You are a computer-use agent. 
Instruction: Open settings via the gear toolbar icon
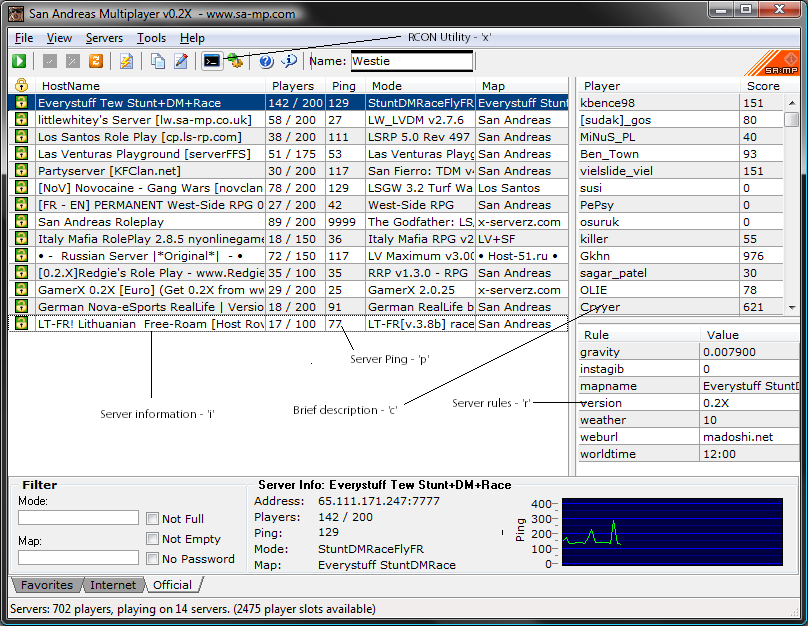(x=234, y=61)
